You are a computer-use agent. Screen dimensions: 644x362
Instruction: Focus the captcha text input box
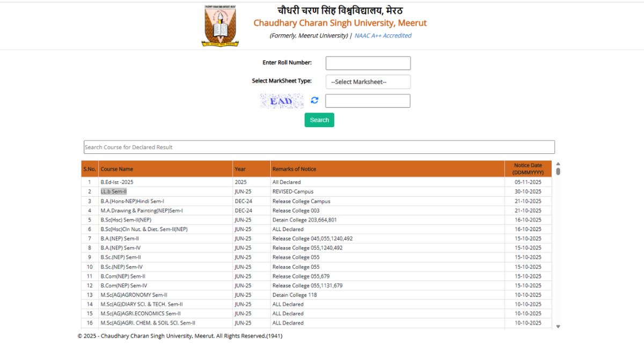coord(368,101)
